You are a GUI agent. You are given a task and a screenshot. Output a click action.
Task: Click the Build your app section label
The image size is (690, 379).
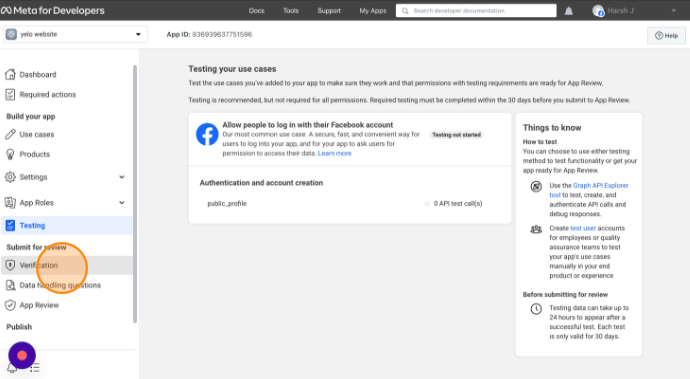pos(31,116)
